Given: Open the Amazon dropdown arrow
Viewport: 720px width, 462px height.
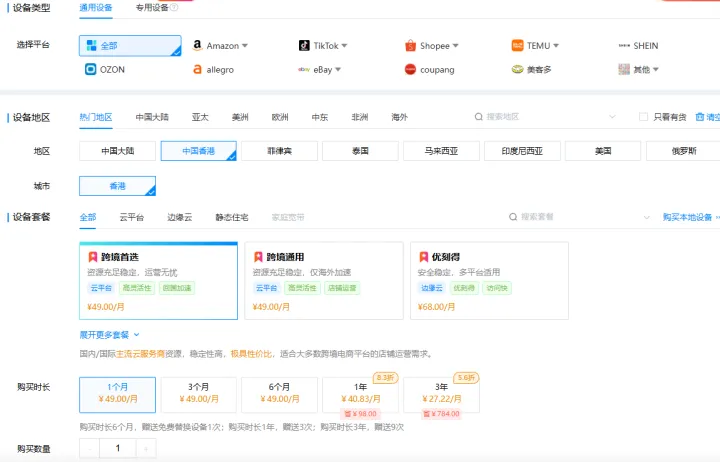Looking at the screenshot, I should tap(245, 45).
